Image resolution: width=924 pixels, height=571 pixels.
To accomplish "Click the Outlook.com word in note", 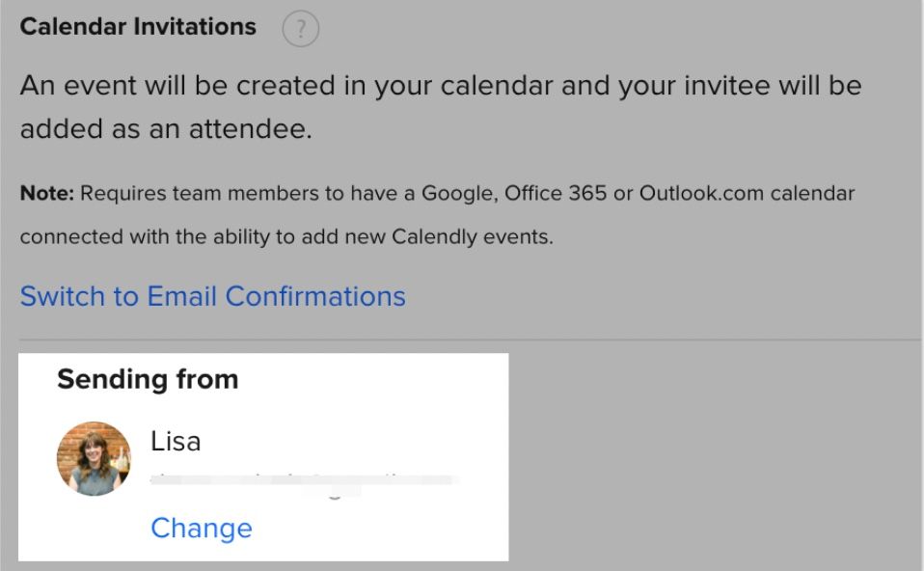I will point(701,193).
